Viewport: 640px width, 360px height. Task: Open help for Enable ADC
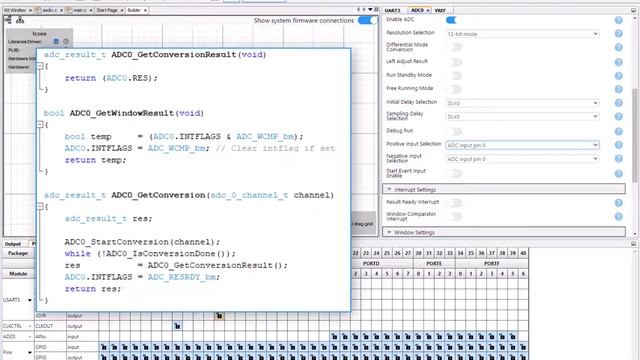coord(618,20)
